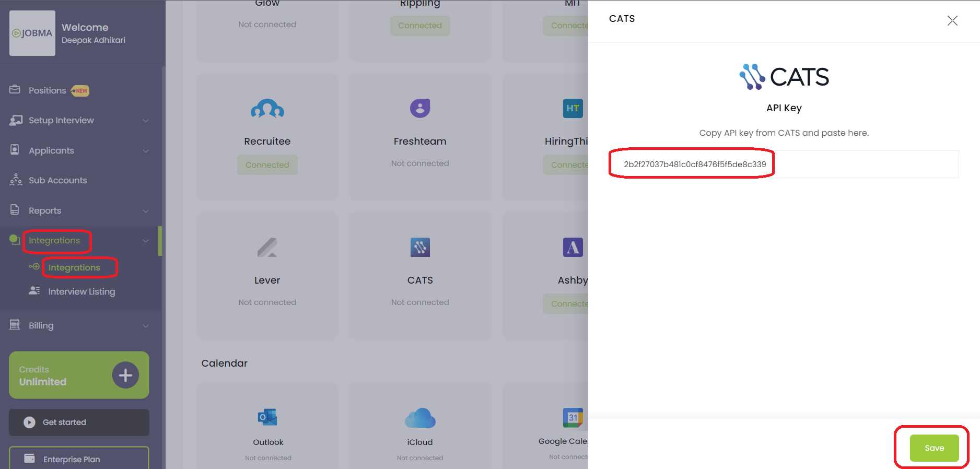980x469 pixels.
Task: Expand the Reports chevron
Action: [146, 211]
